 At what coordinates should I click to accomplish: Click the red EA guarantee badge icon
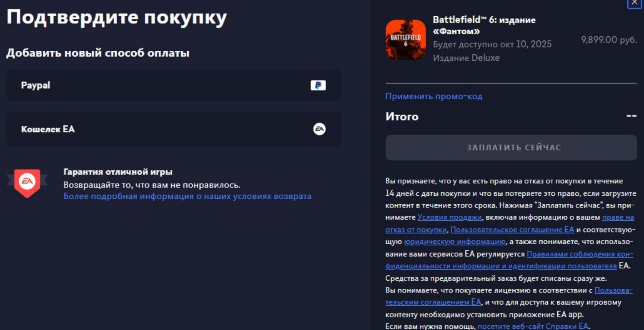pyautogui.click(x=27, y=182)
